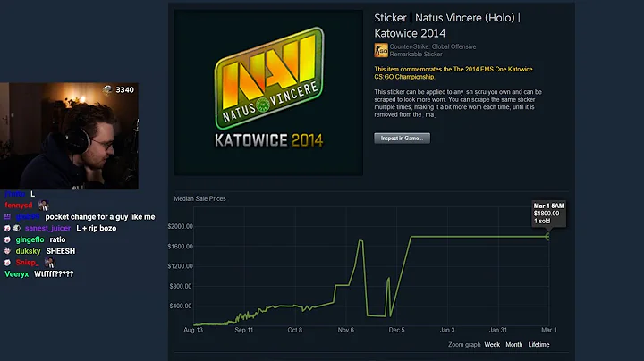
Task: Zoom graph to Week
Action: 492,345
